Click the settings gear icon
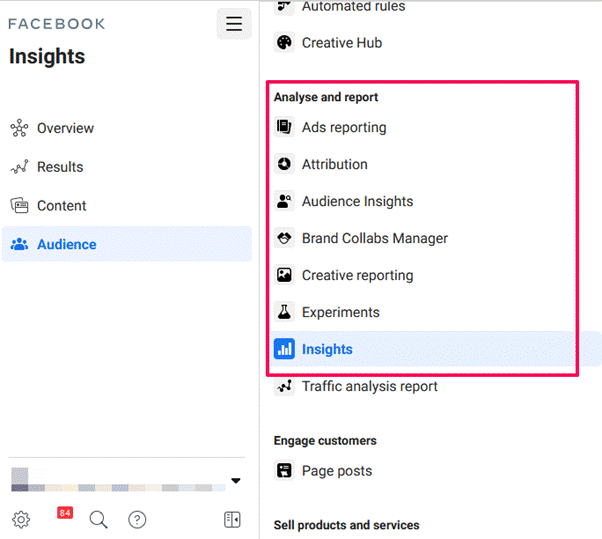This screenshot has height=539, width=602. (21, 519)
